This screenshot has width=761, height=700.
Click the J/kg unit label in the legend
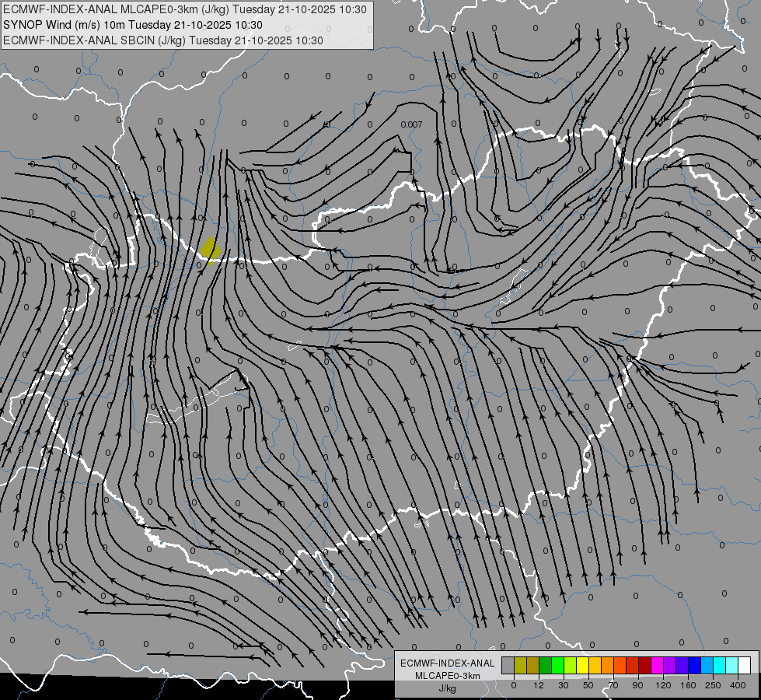coord(448,688)
